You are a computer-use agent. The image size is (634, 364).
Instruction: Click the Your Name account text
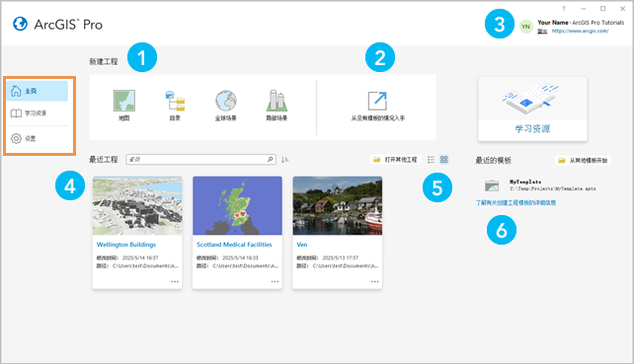[553, 23]
